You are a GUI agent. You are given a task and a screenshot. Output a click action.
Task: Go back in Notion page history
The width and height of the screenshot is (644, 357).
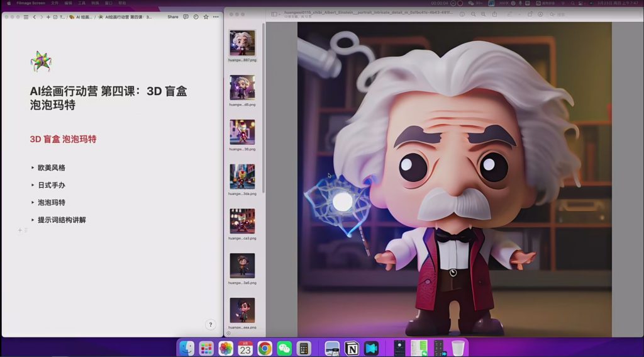tap(35, 17)
